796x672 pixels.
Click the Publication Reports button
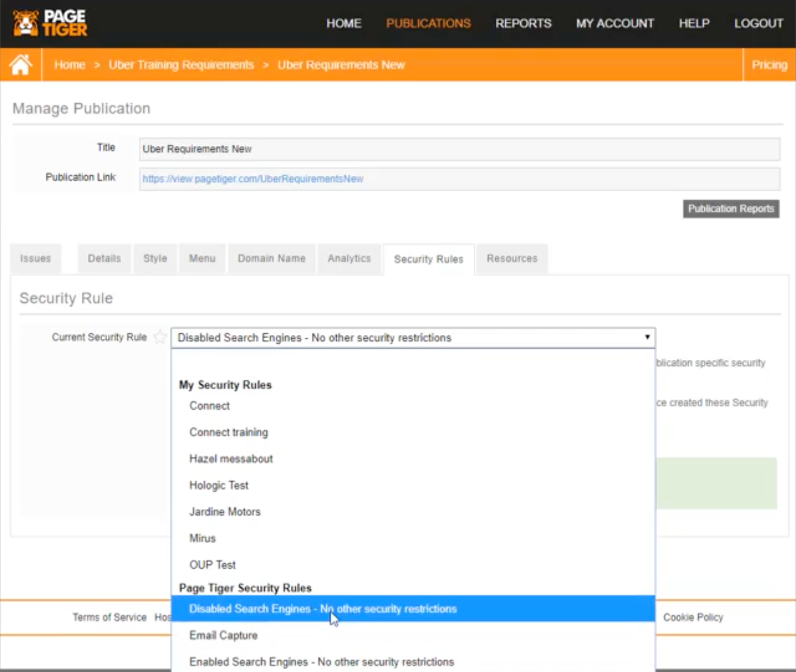(x=731, y=208)
